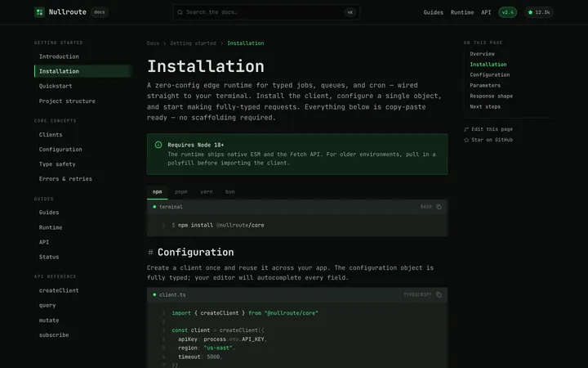Jump to Overview in On this page
Viewport: 588px width, 368px height.
point(483,54)
